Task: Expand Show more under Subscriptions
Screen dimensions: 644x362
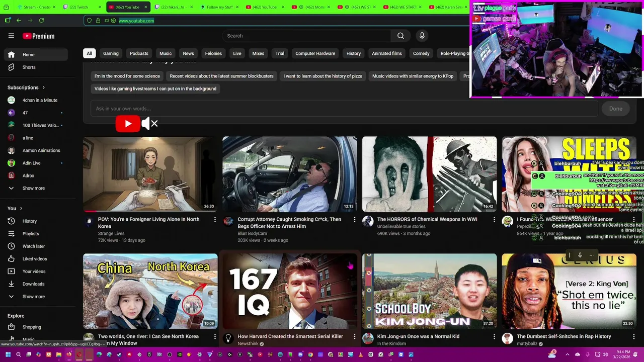Action: tap(35, 188)
